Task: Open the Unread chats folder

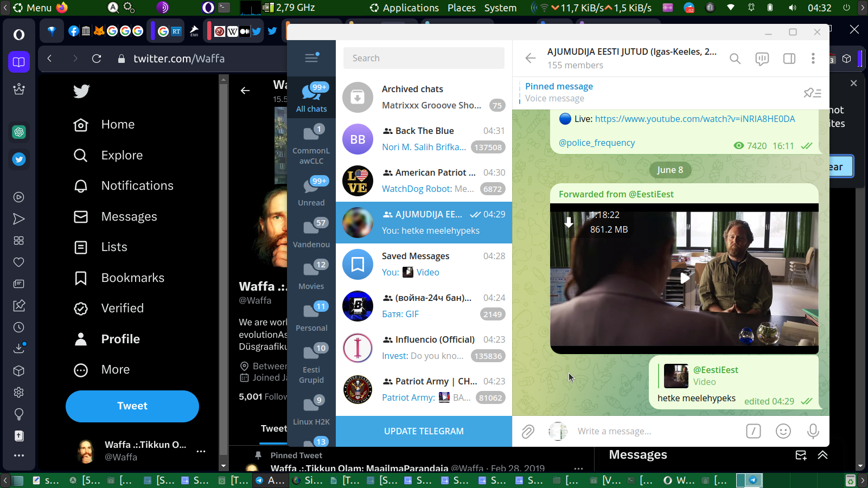Action: click(311, 191)
